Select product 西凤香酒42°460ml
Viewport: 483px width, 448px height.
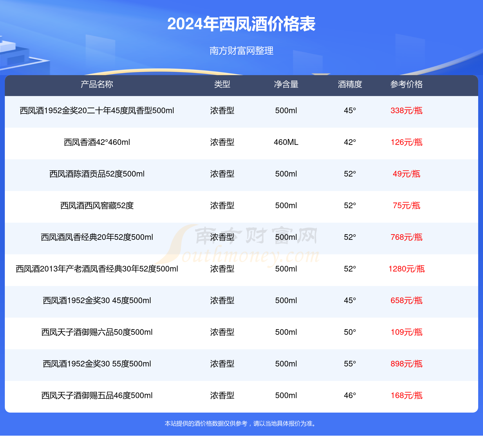[97, 142]
